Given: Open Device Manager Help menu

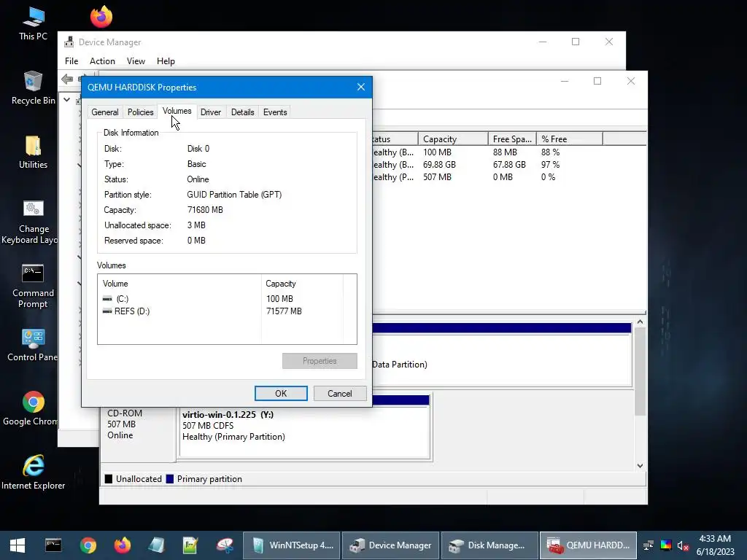Looking at the screenshot, I should [166, 61].
